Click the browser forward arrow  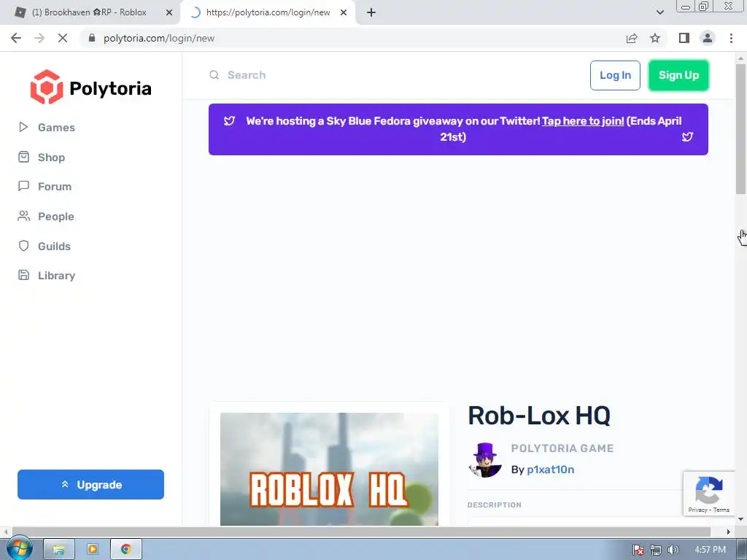[x=39, y=38]
